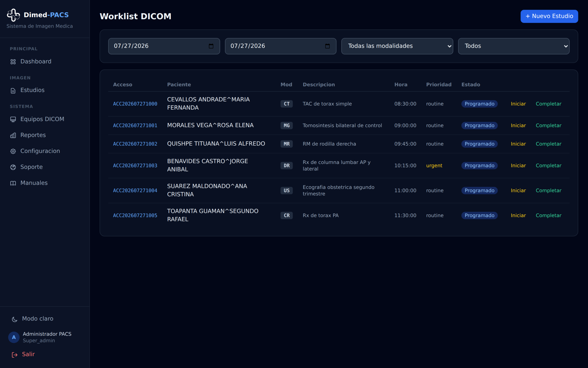Open Soporte in the sidebar
The image size is (588, 368).
pyautogui.click(x=45, y=167)
